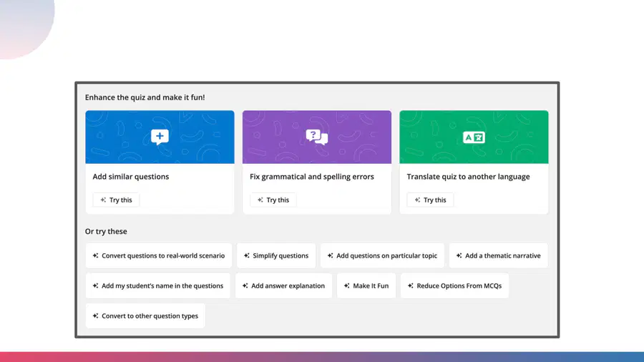Screen dimensions: 644x362
Task: Click the Fix grammatical and spelling errors title
Action: [312, 177]
